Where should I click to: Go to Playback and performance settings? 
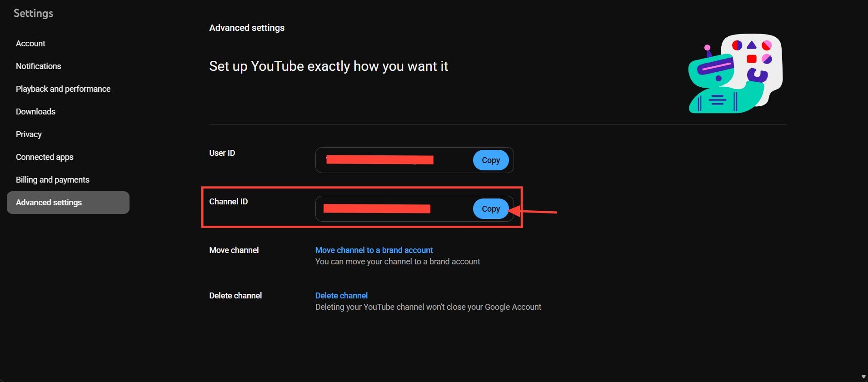[63, 89]
